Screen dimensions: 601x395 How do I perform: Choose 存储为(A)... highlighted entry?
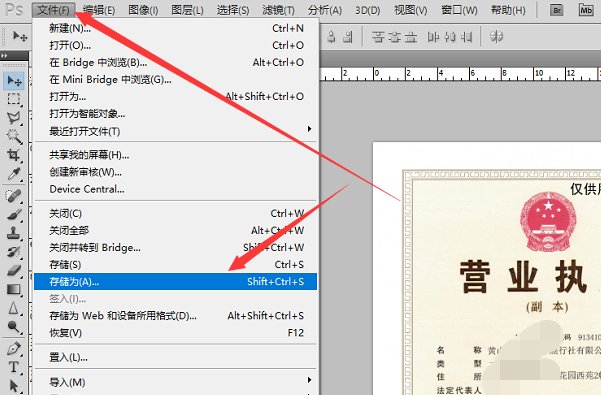click(176, 282)
